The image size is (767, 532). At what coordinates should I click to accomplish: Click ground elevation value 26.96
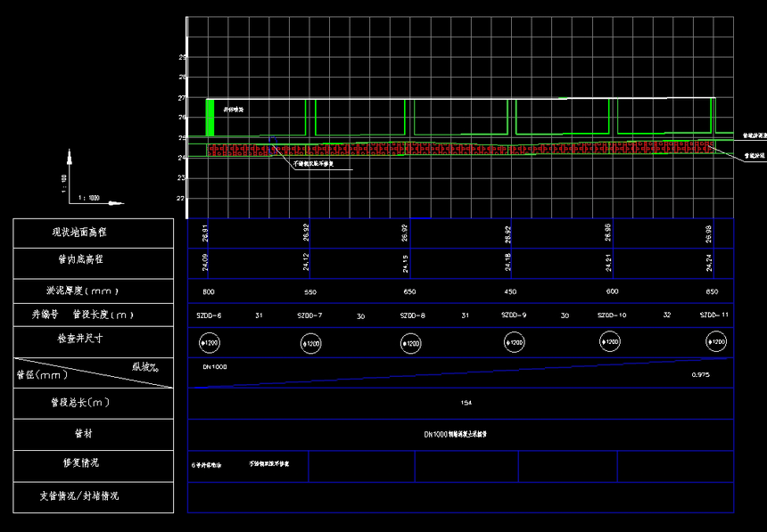607,233
